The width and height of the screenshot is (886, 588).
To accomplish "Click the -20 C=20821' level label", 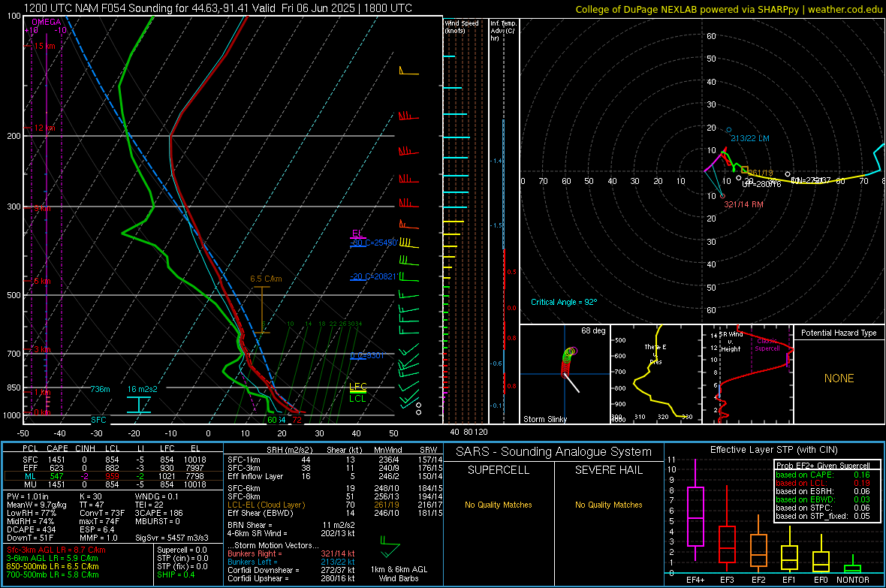I will [374, 276].
